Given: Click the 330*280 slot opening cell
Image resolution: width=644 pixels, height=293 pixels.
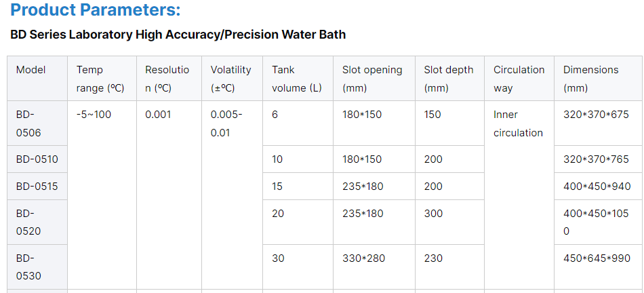Looking at the screenshot, I should tap(362, 258).
